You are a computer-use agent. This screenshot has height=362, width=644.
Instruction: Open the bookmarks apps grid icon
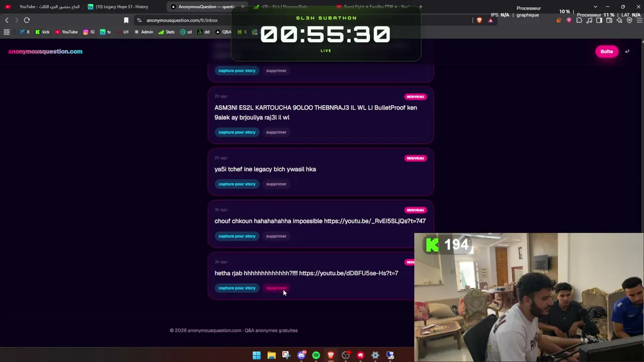click(7, 32)
